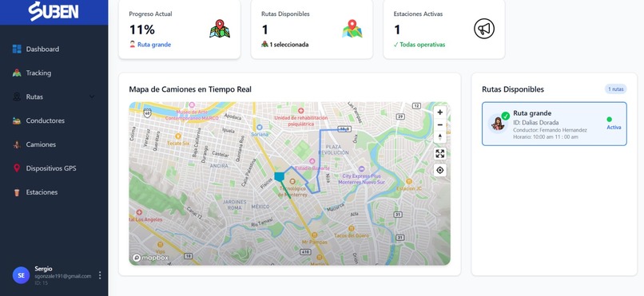Open the Tracking menu item

coord(54,73)
